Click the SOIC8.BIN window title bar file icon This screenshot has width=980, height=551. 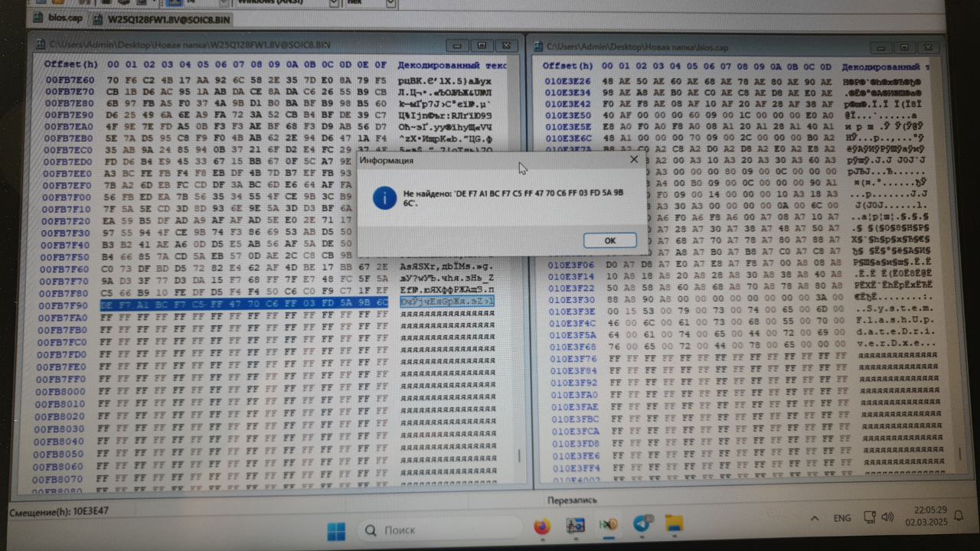click(41, 45)
